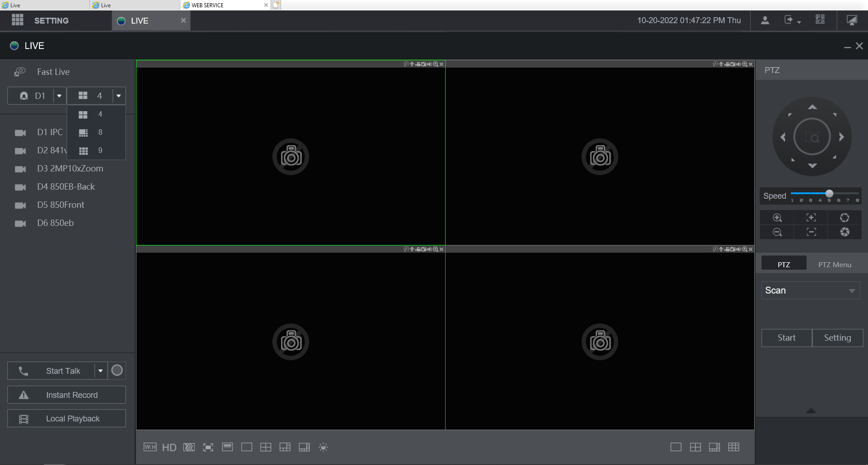Open the user account icon
Screen dimensions: 868x465
pos(765,20)
